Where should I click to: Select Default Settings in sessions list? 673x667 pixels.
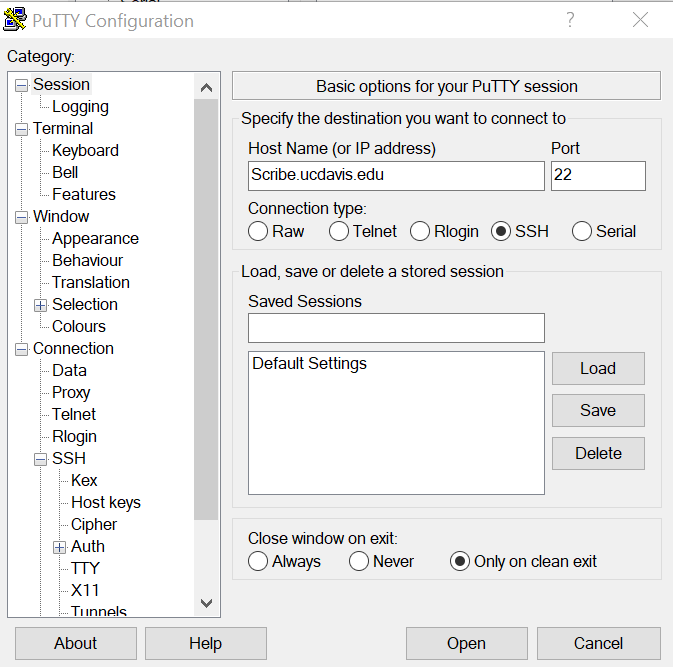tap(309, 364)
